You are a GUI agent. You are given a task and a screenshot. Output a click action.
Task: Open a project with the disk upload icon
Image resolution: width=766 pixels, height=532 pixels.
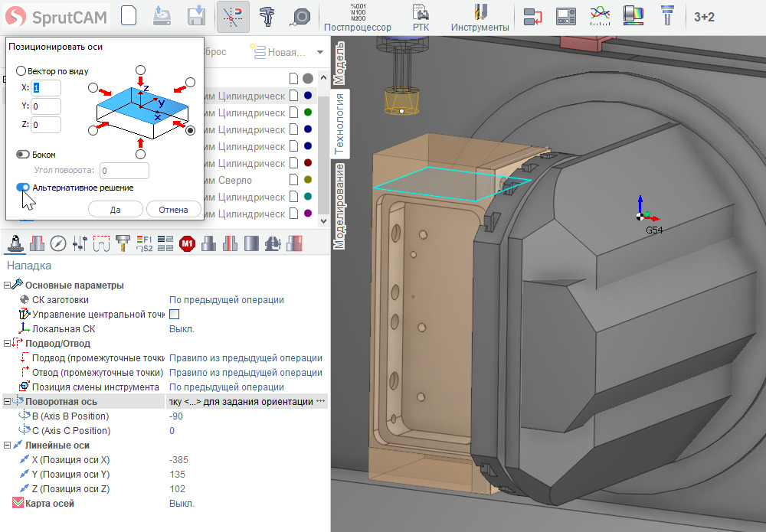click(162, 16)
